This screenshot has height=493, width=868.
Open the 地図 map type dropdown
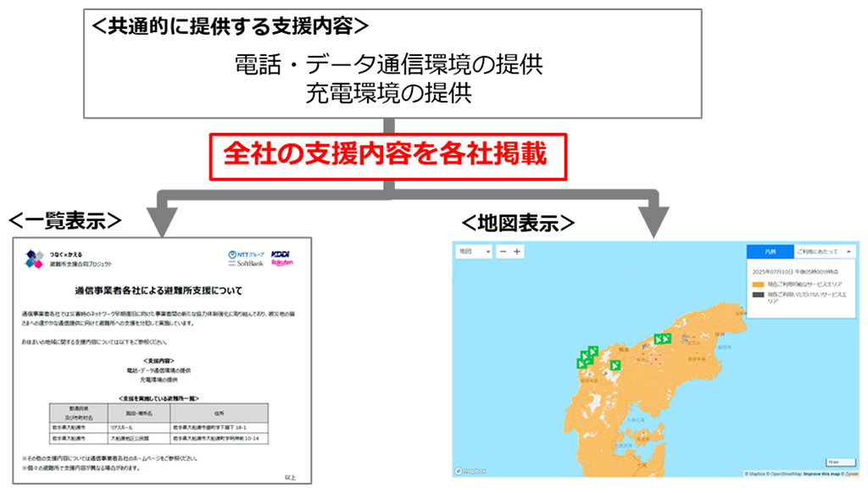pyautogui.click(x=475, y=252)
